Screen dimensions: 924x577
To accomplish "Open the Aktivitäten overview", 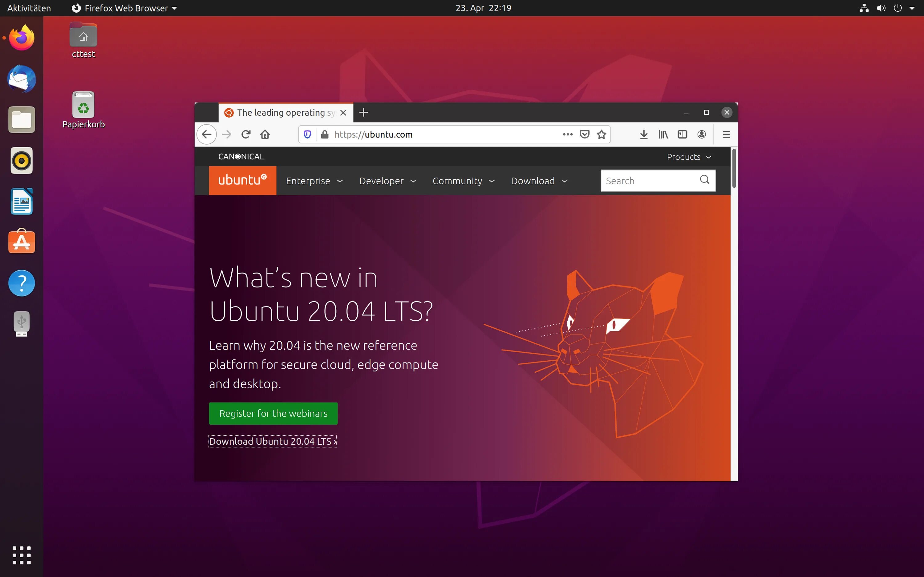I will point(29,8).
